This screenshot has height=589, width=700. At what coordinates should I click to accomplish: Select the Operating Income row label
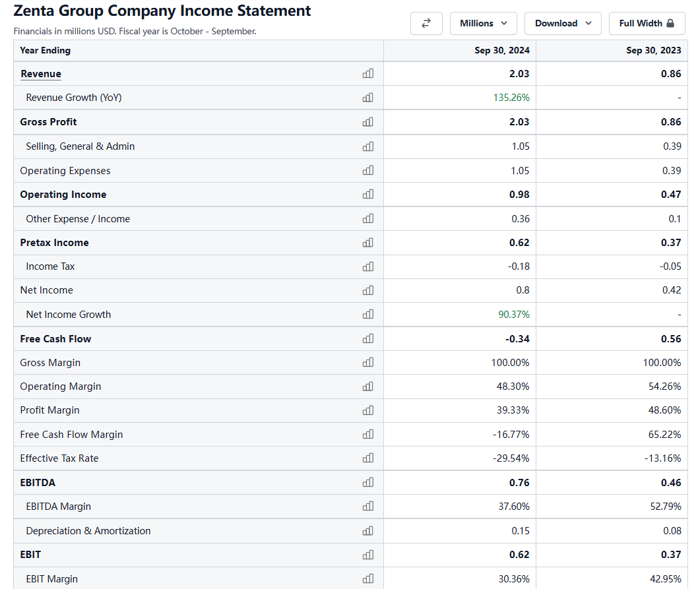[63, 195]
